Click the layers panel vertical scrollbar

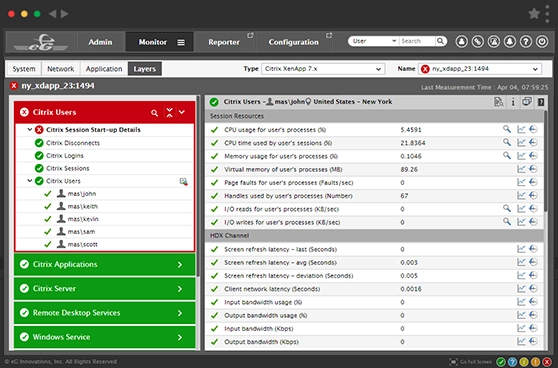click(x=198, y=185)
